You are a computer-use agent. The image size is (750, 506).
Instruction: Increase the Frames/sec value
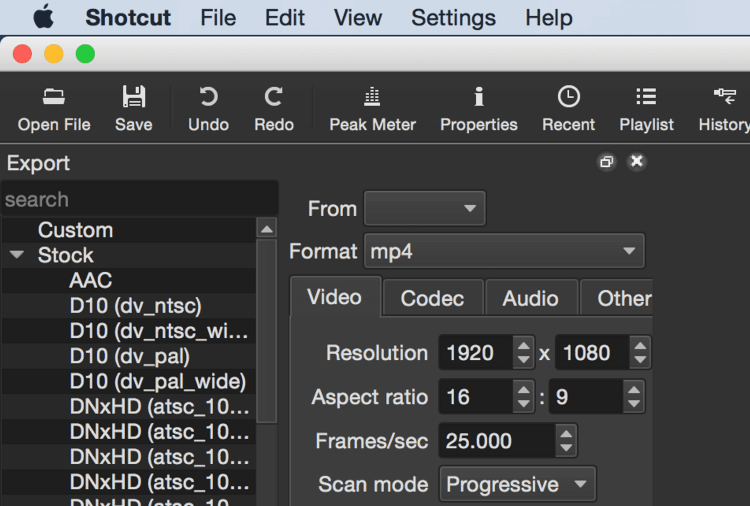pos(566,433)
